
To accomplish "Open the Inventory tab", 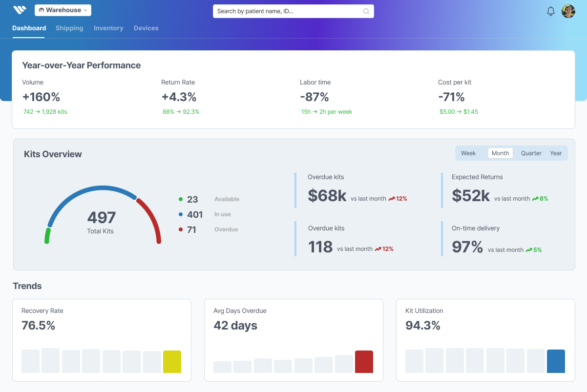I will pyautogui.click(x=108, y=28).
